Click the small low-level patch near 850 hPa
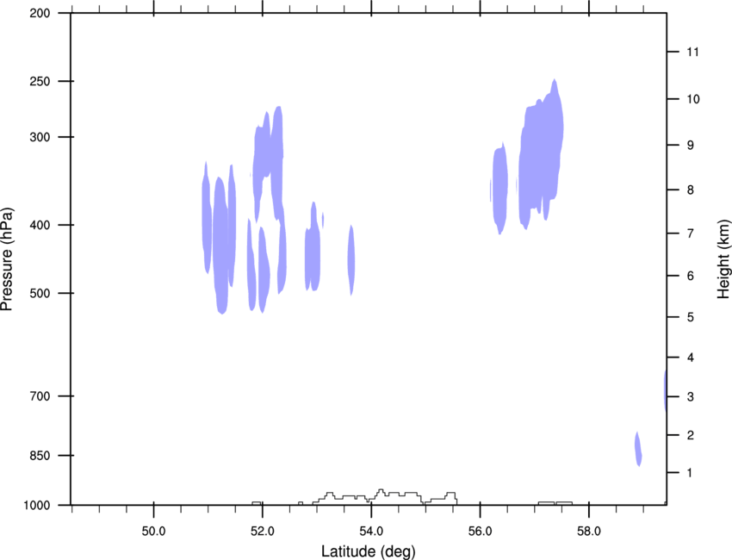Screen dimensions: 732x560 click(x=638, y=449)
